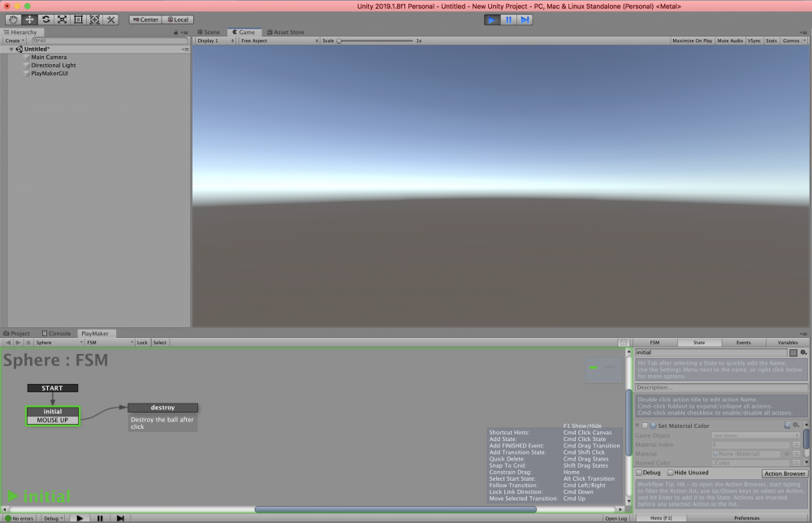This screenshot has width=812, height=523.
Task: Open the Hierarchy Create dropdown
Action: click(15, 41)
